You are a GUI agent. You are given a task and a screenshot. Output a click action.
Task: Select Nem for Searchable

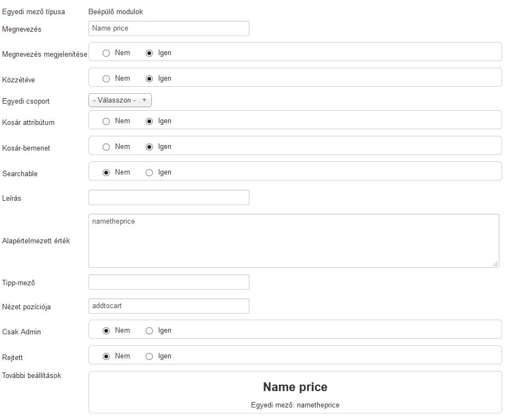pyautogui.click(x=106, y=172)
